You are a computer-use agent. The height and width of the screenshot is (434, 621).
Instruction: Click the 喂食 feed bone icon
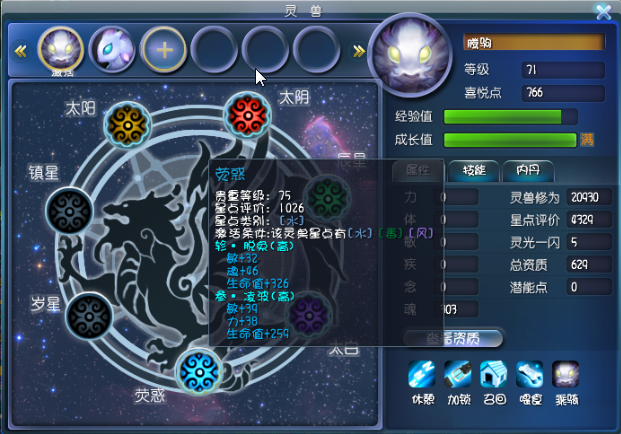click(x=530, y=374)
